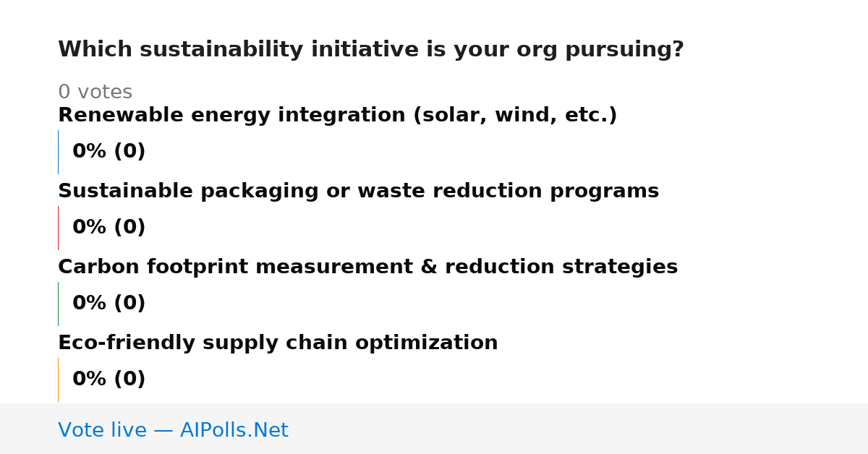Viewport: 868px width, 454px height.
Task: Select Renewable energy integration option
Action: pos(337,116)
